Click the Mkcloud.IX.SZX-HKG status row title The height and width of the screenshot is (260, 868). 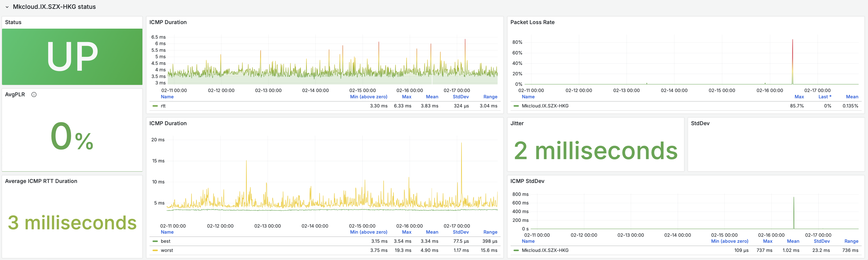[54, 7]
